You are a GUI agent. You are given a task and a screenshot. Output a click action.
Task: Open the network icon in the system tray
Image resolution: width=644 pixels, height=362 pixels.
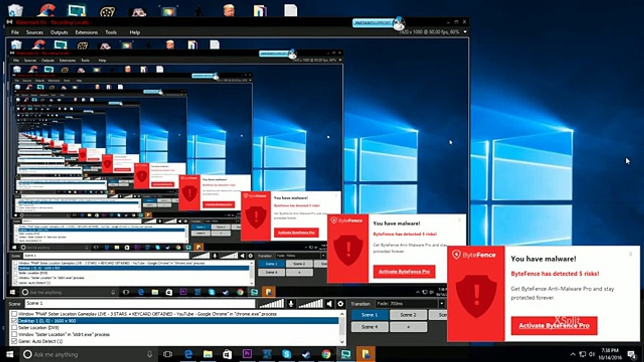pyautogui.click(x=583, y=354)
